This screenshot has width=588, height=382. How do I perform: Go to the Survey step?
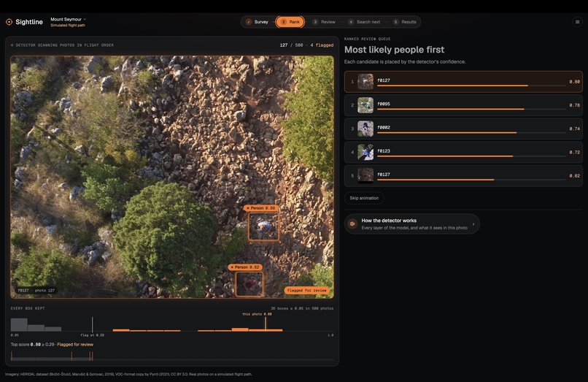258,22
